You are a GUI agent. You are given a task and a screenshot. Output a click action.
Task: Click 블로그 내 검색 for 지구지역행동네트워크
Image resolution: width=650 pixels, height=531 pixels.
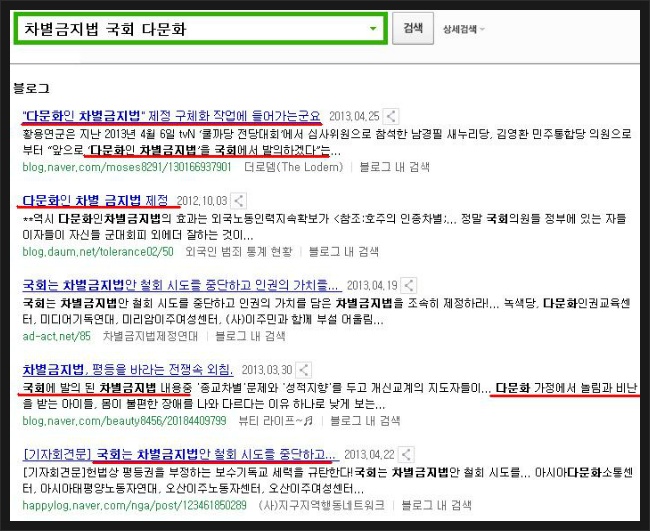[x=437, y=505]
